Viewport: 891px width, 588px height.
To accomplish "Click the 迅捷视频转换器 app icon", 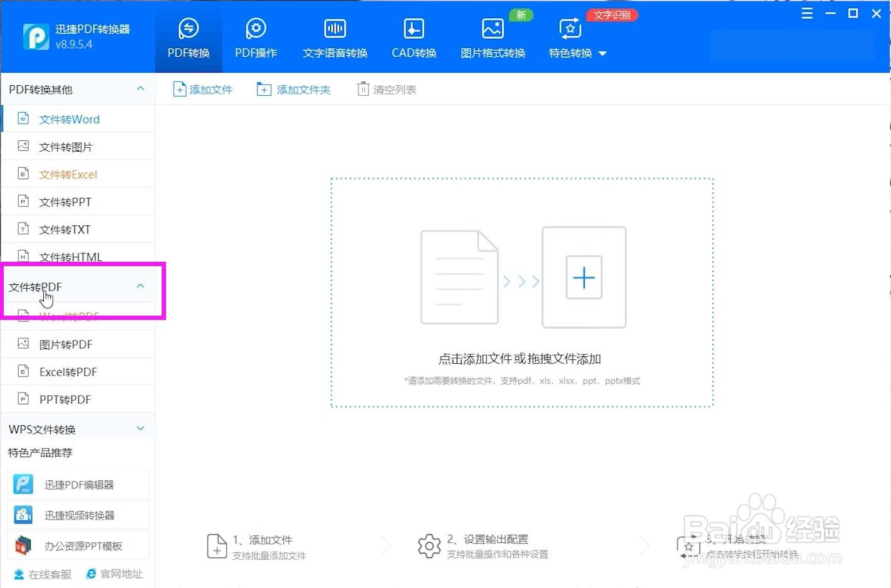I will 23,515.
